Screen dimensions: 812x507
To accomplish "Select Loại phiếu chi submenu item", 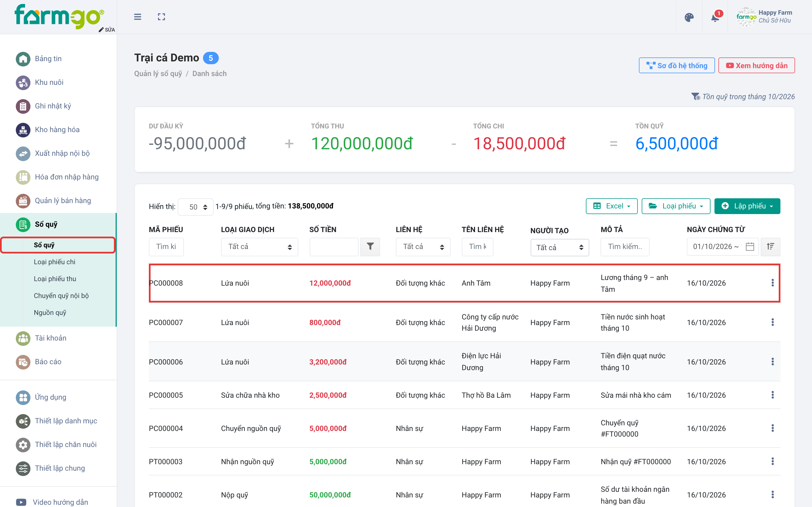I will click(55, 262).
